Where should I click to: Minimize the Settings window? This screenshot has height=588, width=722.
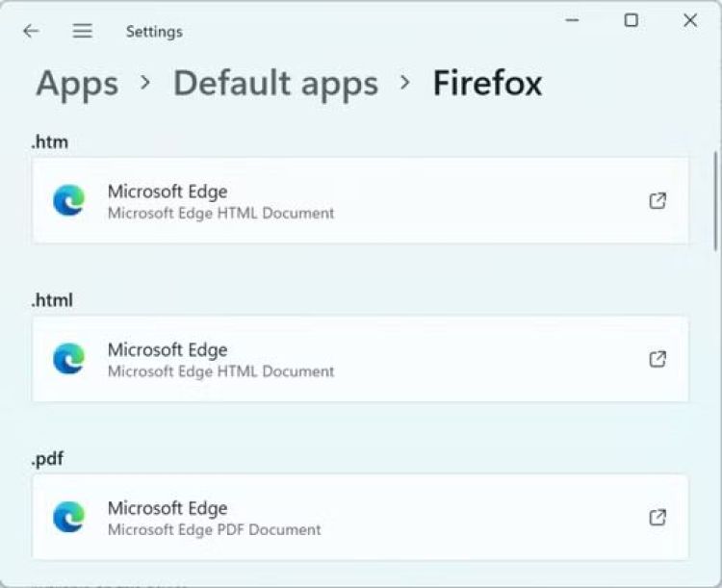[x=572, y=20]
